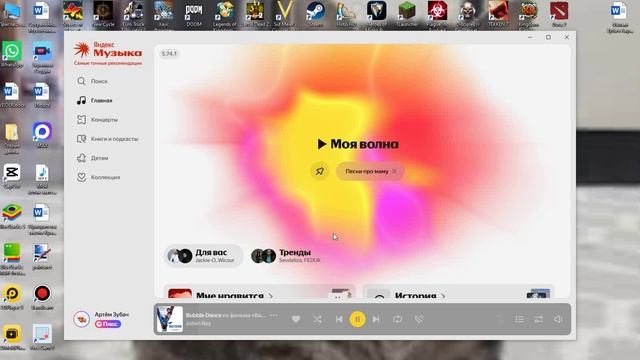Image resolution: width=640 pixels, height=360 pixels.
Task: Open the Тренды mix
Action: [x=286, y=256]
